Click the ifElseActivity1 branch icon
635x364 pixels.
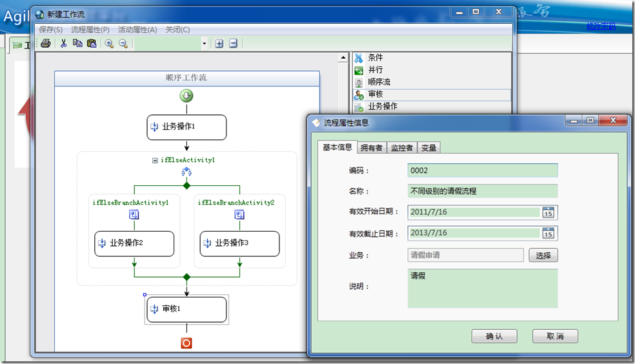[x=186, y=172]
